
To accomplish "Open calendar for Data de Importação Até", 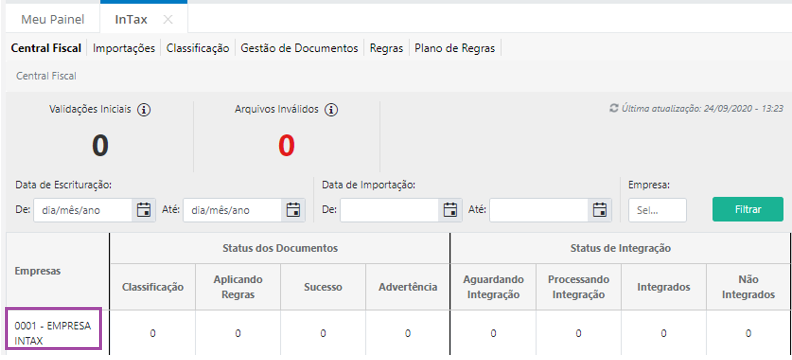I will click(x=600, y=210).
